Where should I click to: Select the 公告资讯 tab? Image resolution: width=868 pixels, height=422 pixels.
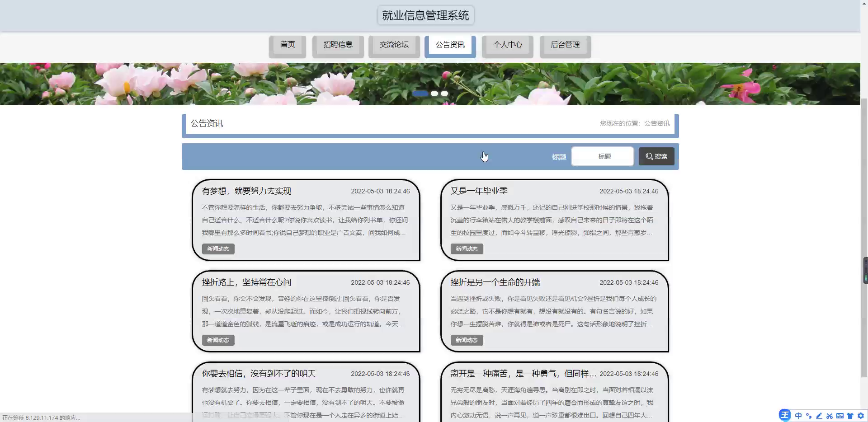click(450, 45)
